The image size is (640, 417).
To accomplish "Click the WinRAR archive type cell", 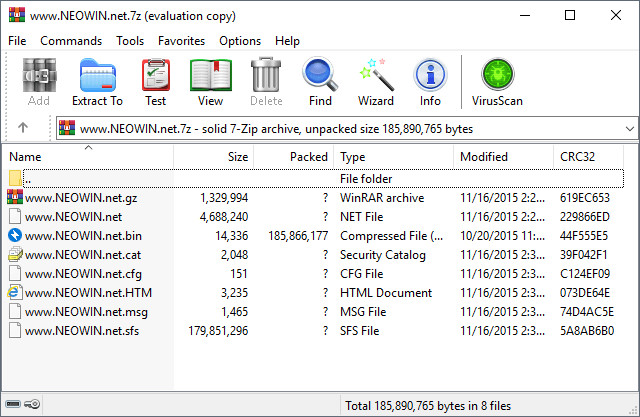I will 382,198.
